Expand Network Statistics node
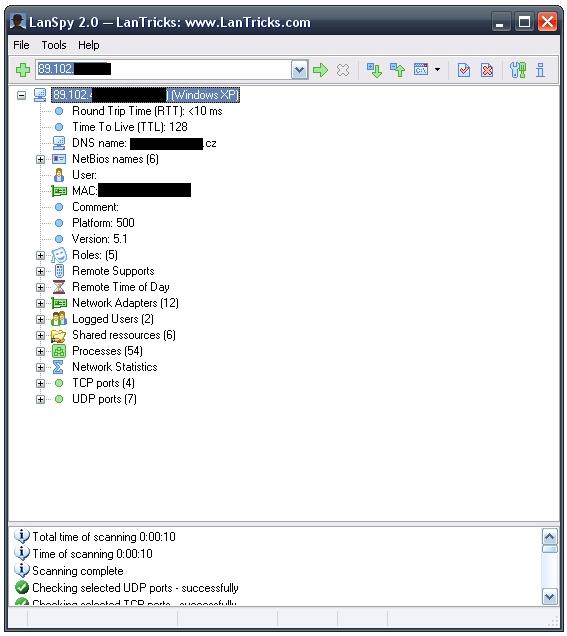 point(40,367)
